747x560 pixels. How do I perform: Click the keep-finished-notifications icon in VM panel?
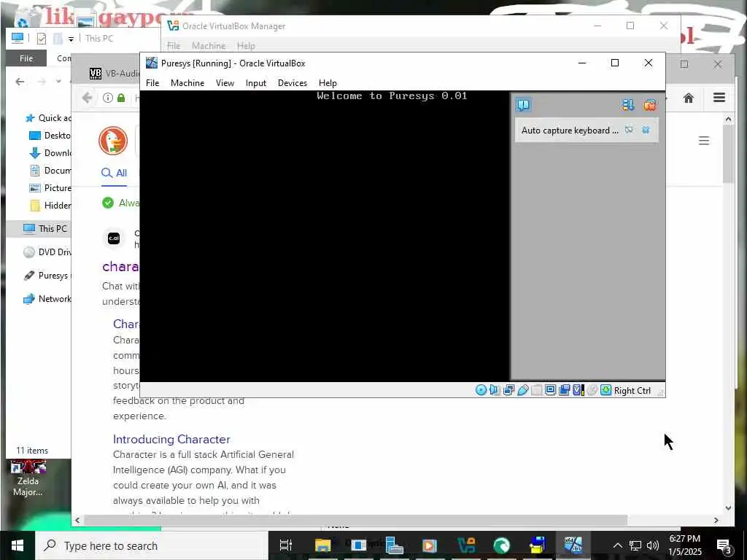628,105
